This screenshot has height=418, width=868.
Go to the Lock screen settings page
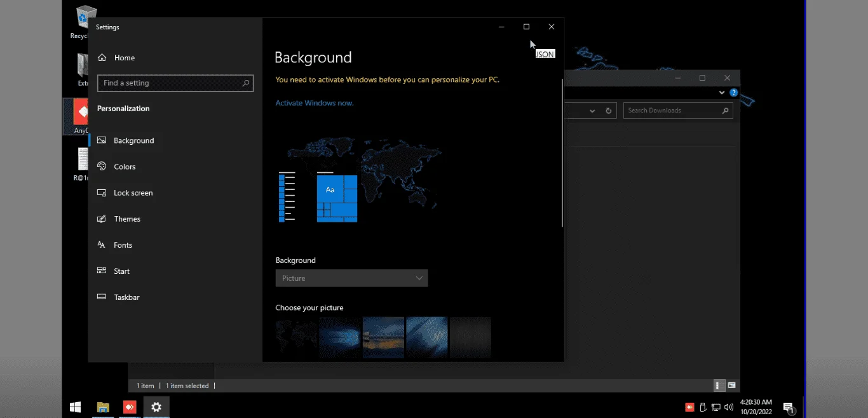pos(133,192)
